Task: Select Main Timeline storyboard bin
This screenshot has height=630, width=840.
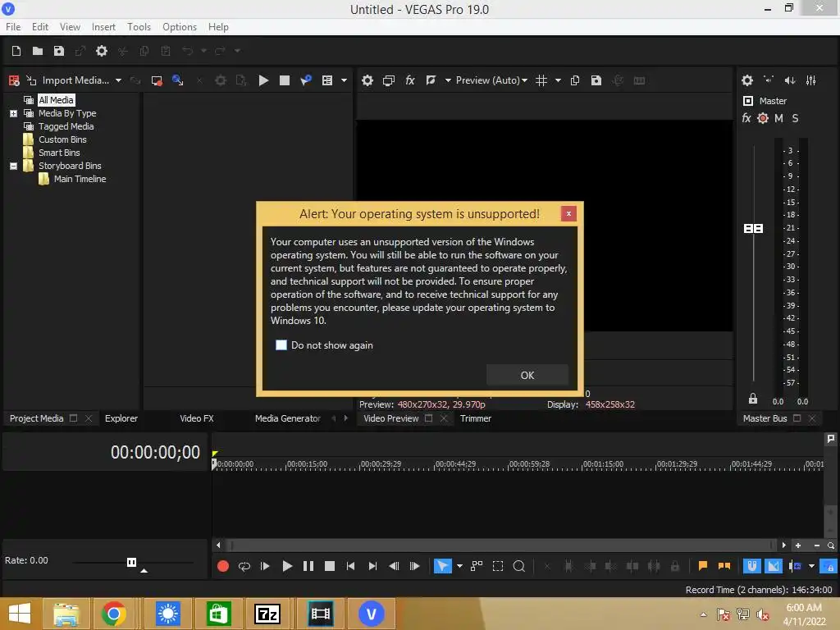Action: pyautogui.click(x=80, y=179)
